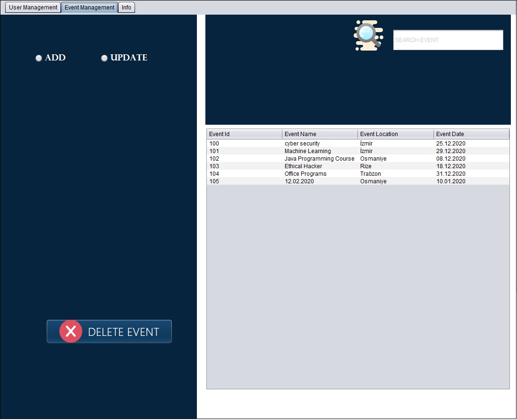The width and height of the screenshot is (517, 420).
Task: Select event Id 104 cell
Action: [x=244, y=174]
